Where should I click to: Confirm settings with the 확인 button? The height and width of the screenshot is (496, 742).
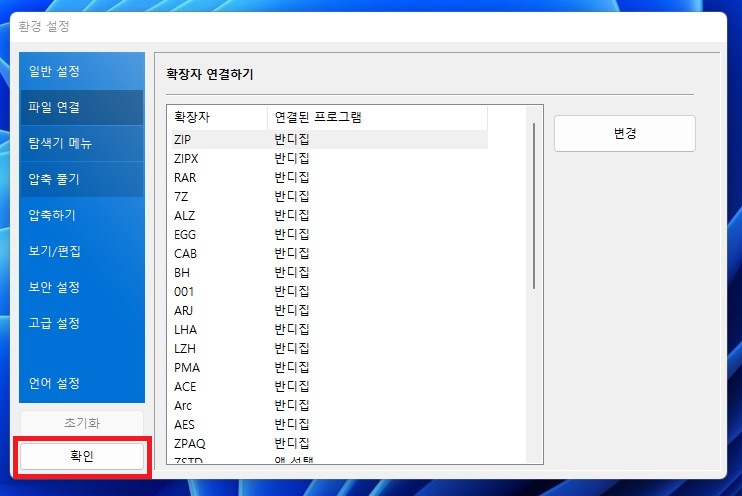pos(82,456)
